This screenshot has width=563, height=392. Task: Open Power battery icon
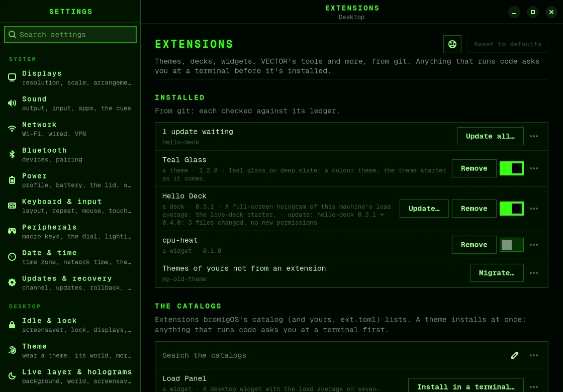(x=12, y=180)
